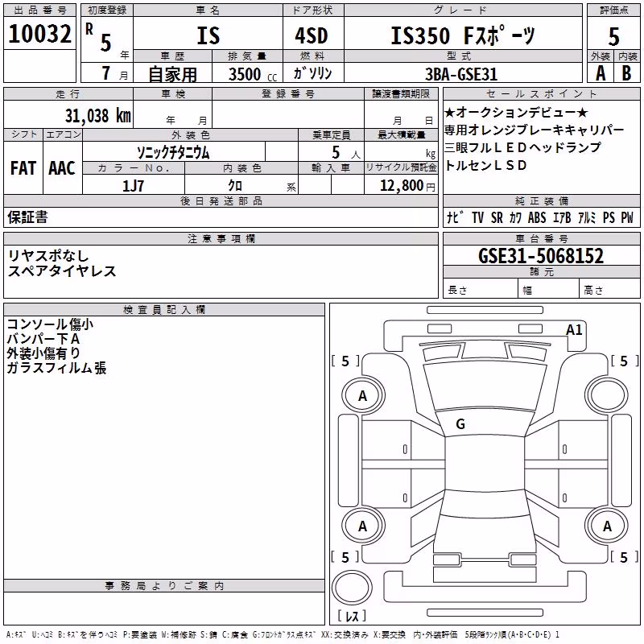Select the 三眼フルLEDヘッドランプ line
Image resolution: width=644 pixels, height=644 pixels.
coord(522,147)
